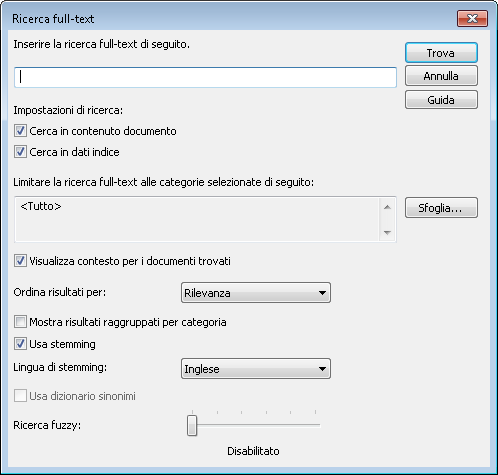The image size is (498, 475).
Task: Click the Trova button
Action: (441, 53)
